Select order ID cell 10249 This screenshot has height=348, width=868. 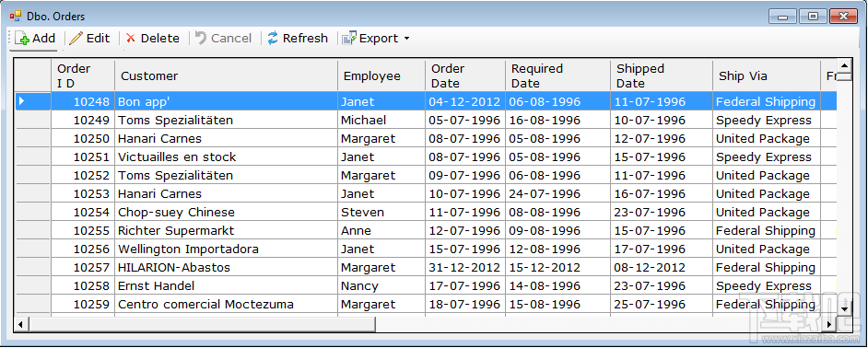pyautogui.click(x=83, y=120)
